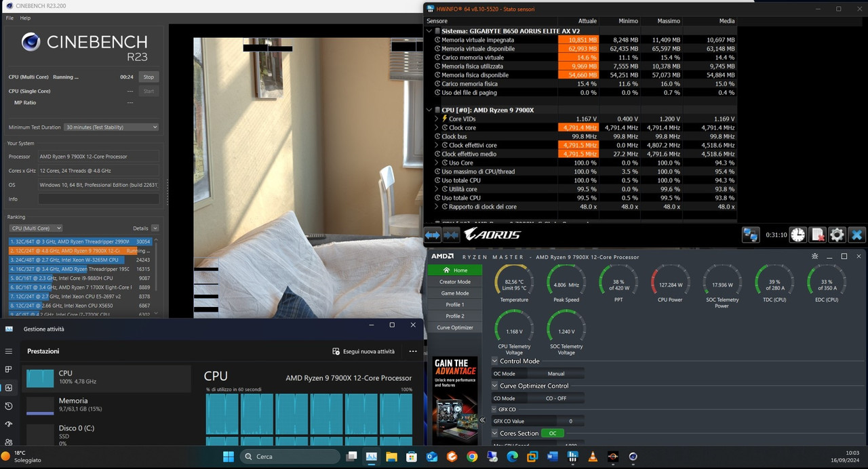Select Curve Optimizer in Ryzen Master
This screenshot has width=868, height=469.
[455, 327]
